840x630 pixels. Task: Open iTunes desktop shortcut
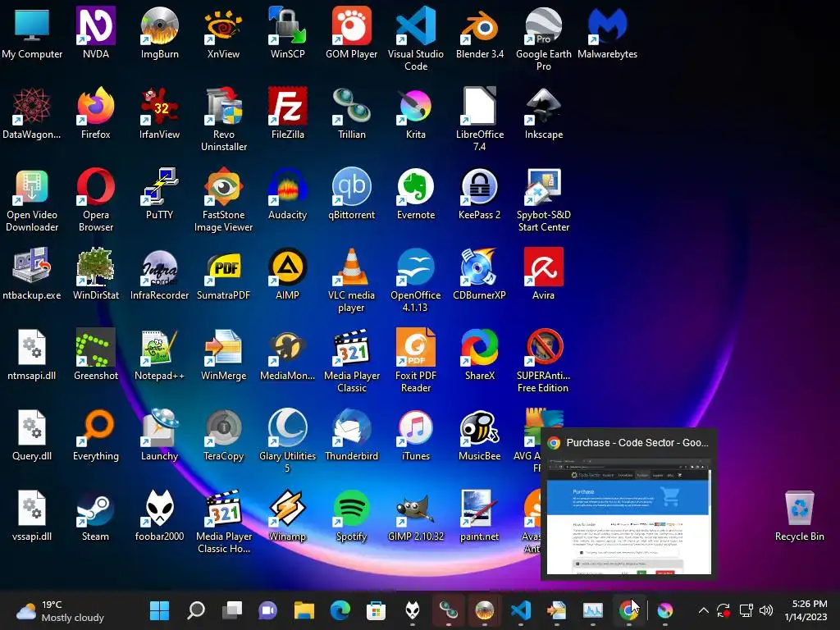coord(416,435)
